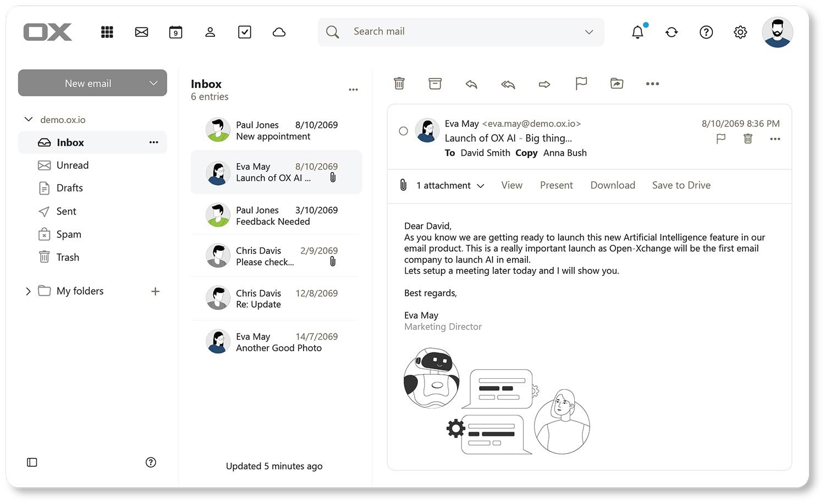Select the unread circle on Eva May's email
Screen dimensions: 825x504
pyautogui.click(x=403, y=131)
